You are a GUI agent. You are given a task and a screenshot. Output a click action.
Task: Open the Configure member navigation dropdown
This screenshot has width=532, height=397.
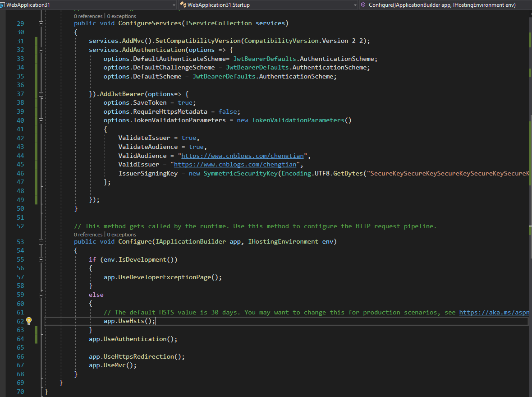click(445, 5)
